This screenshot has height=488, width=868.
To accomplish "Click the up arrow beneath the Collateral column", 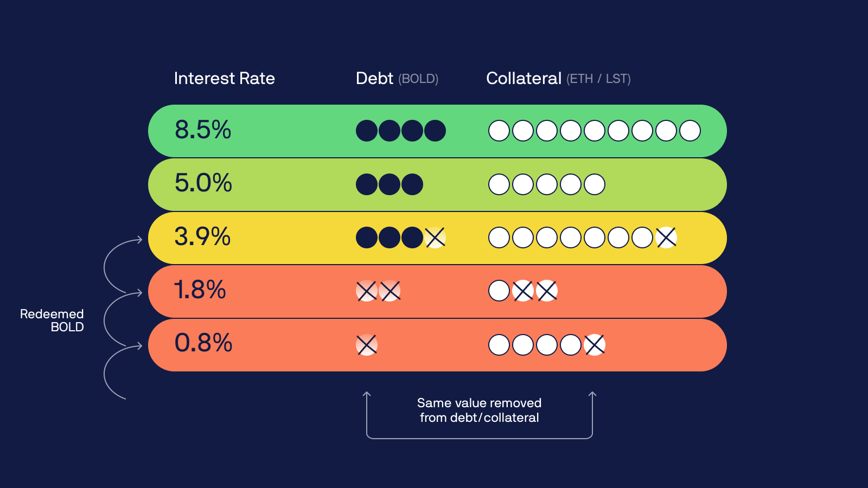I will [592, 397].
